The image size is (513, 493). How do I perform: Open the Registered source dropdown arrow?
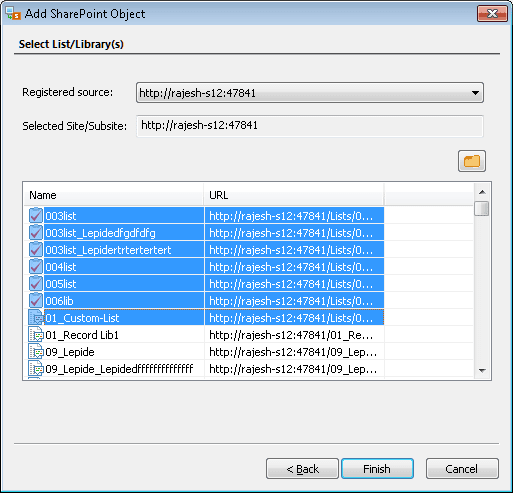pyautogui.click(x=475, y=93)
